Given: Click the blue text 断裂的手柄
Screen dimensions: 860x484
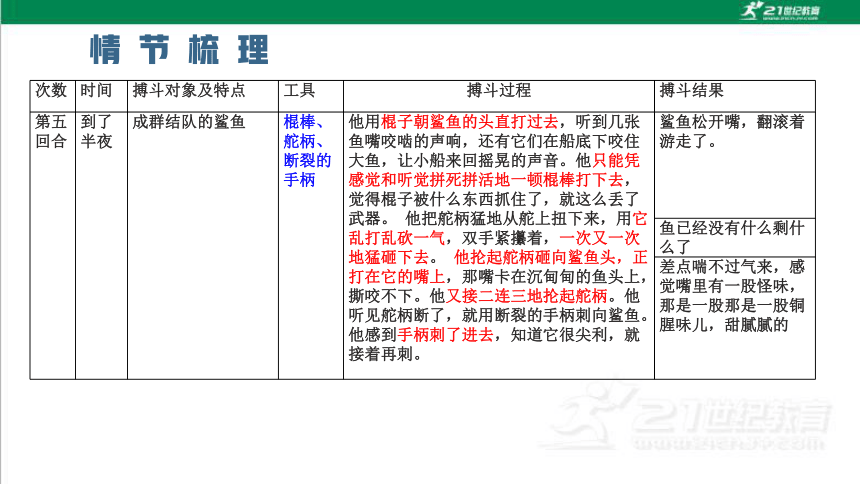Looking at the screenshot, I should click(x=307, y=170).
